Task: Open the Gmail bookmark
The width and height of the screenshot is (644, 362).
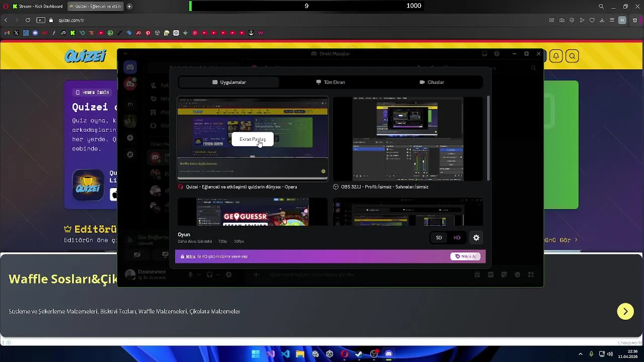Action: [7, 33]
